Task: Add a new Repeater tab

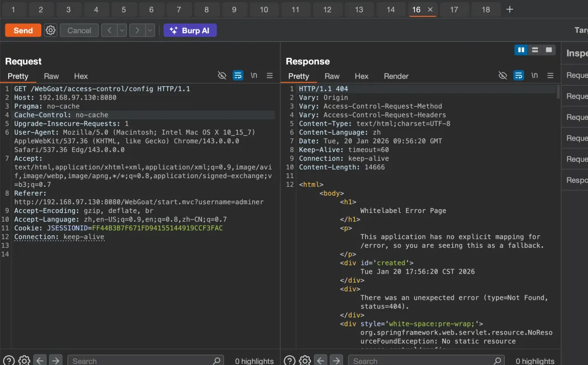Action: click(510, 9)
